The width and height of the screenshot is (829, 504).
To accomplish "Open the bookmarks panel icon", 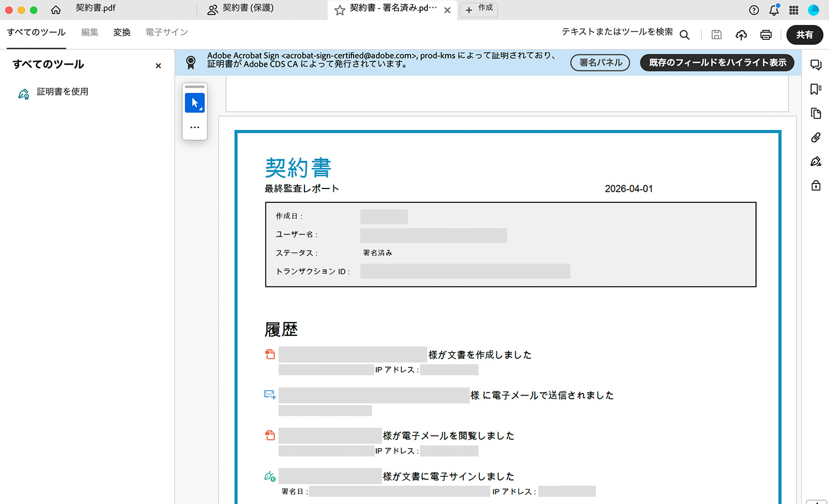I will tap(816, 89).
